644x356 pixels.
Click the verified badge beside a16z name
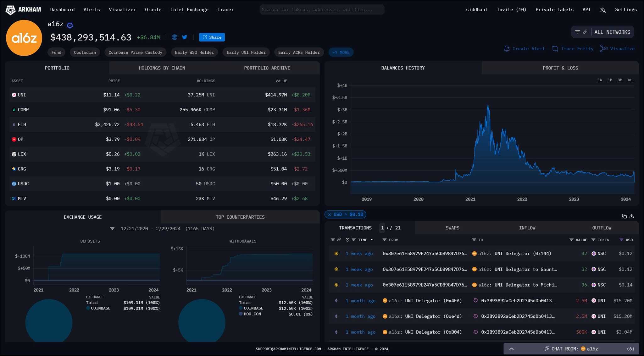(70, 25)
